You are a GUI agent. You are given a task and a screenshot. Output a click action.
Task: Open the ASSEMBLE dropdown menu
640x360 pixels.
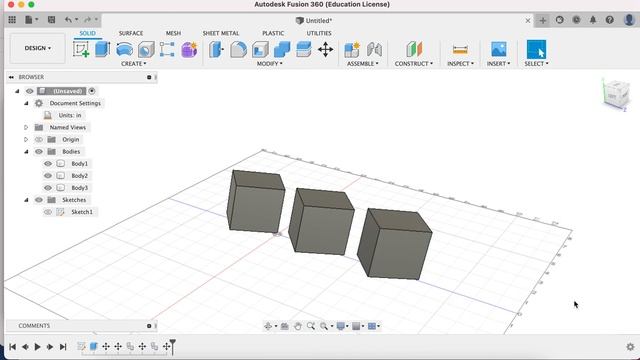362,64
